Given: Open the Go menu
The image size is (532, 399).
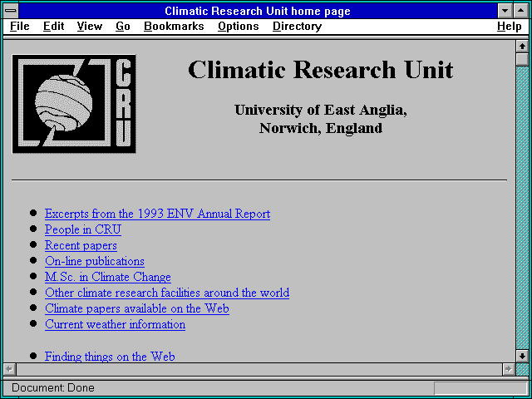Looking at the screenshot, I should (x=123, y=27).
